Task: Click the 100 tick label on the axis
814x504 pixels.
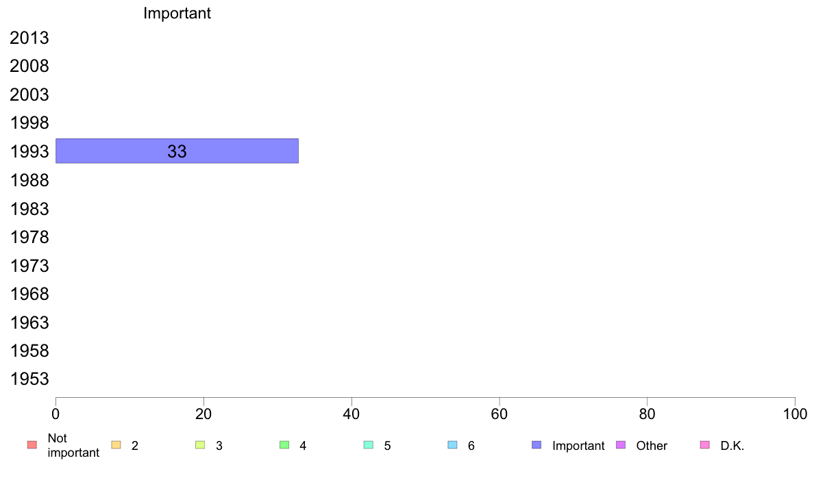Action: pos(795,414)
